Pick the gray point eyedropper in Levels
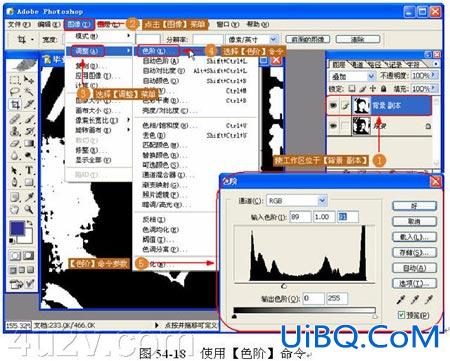The width and height of the screenshot is (450, 361). tap(415, 300)
